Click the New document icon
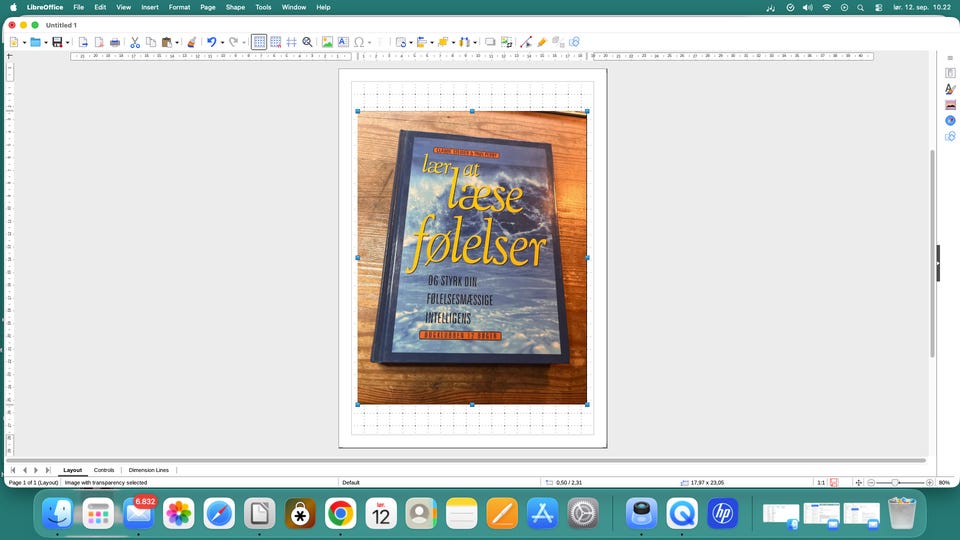The image size is (960, 540). point(13,42)
